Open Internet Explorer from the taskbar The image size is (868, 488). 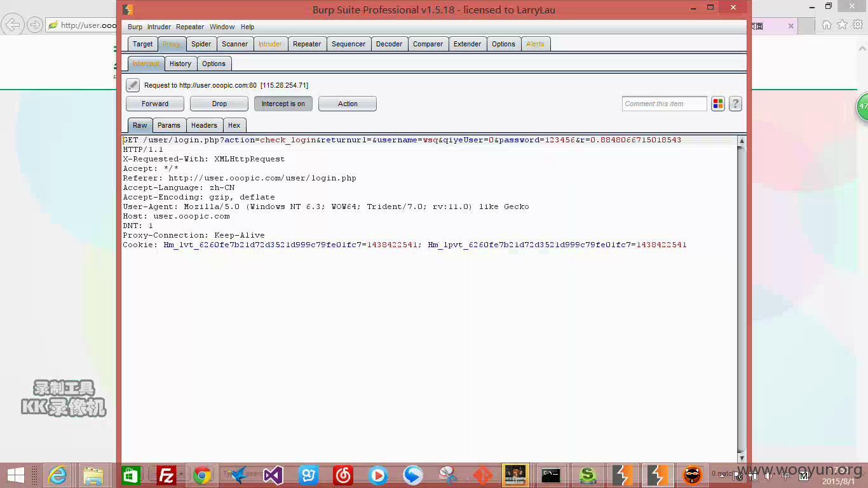(57, 475)
